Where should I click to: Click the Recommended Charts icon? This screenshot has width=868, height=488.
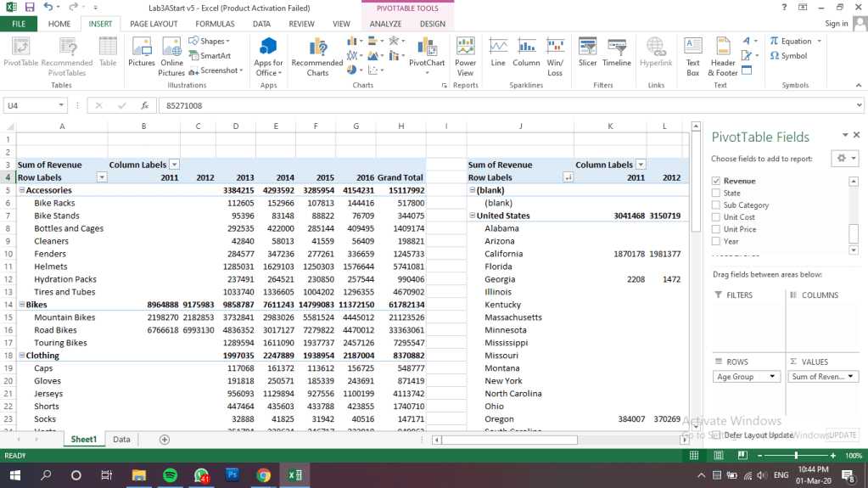coord(317,56)
